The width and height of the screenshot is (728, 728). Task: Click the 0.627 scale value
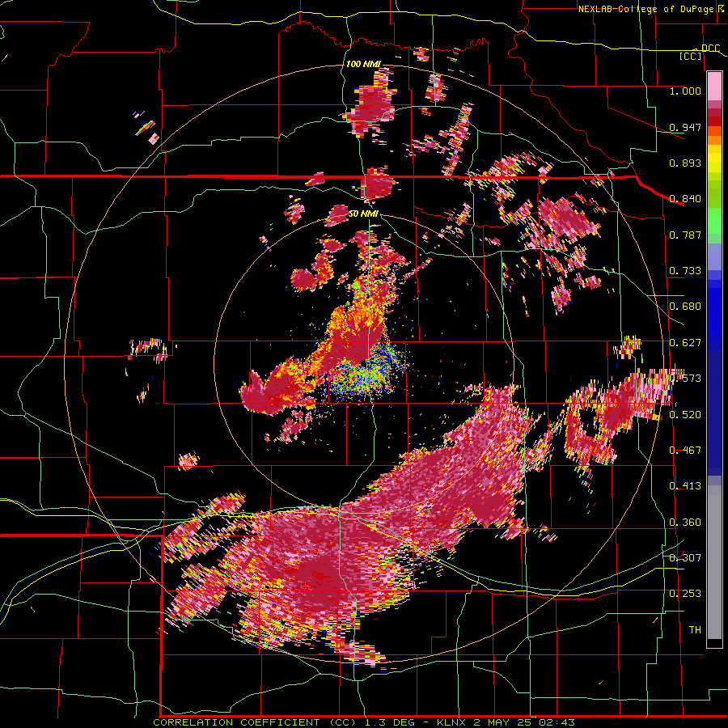685,343
